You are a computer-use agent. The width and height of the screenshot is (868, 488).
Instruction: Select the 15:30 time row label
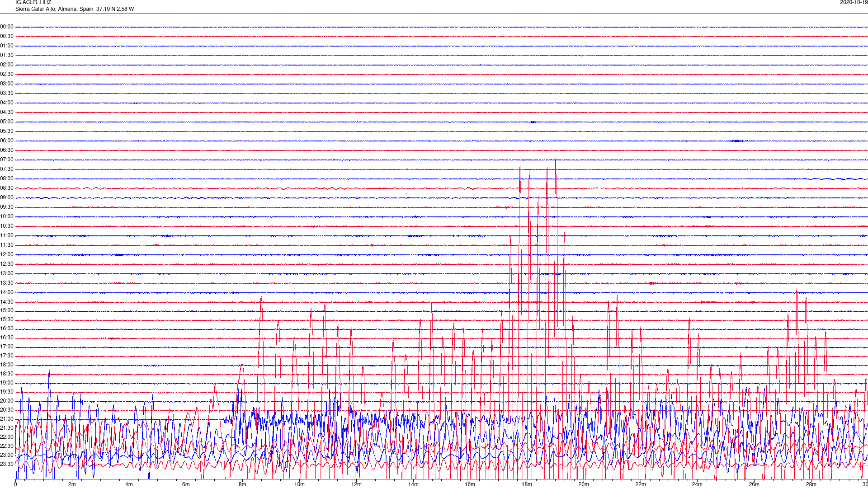click(x=7, y=319)
